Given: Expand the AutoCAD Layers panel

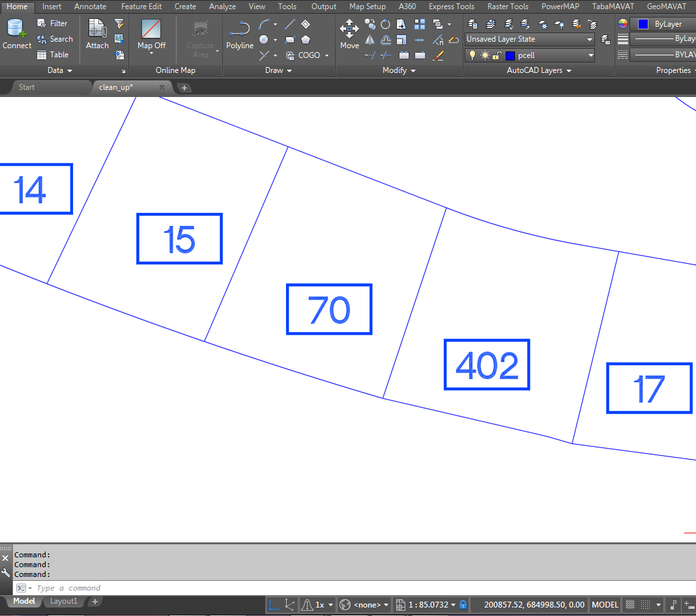Looking at the screenshot, I should coord(539,70).
